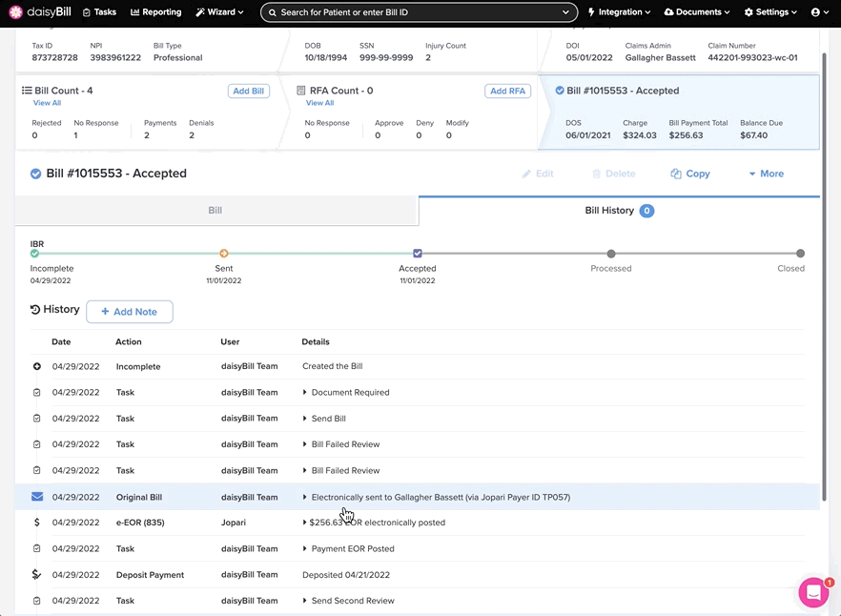Open the More dropdown for the bill
The width and height of the screenshot is (841, 616).
(x=766, y=174)
